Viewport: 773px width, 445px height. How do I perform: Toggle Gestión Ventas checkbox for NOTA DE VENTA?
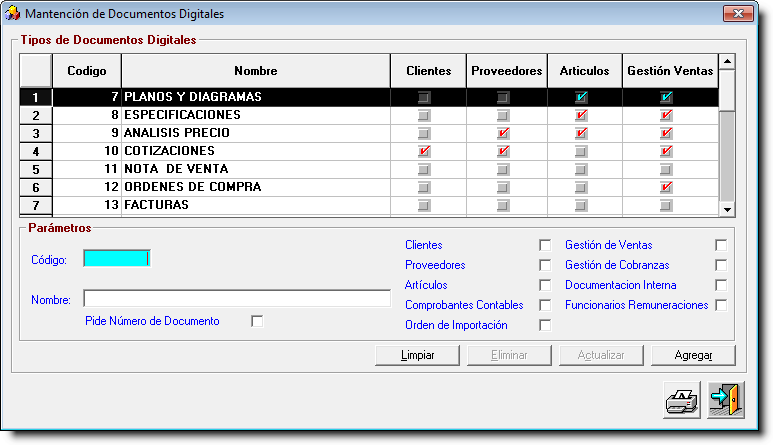pyautogui.click(x=666, y=170)
